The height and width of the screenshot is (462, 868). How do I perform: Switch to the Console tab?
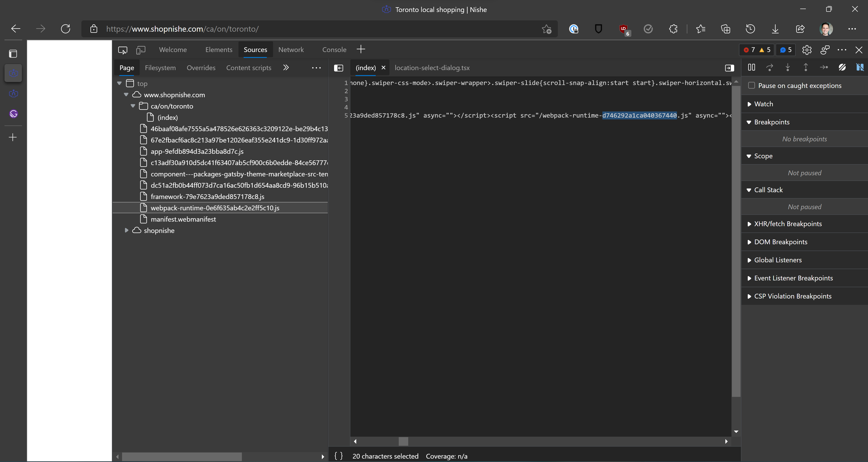[334, 50]
